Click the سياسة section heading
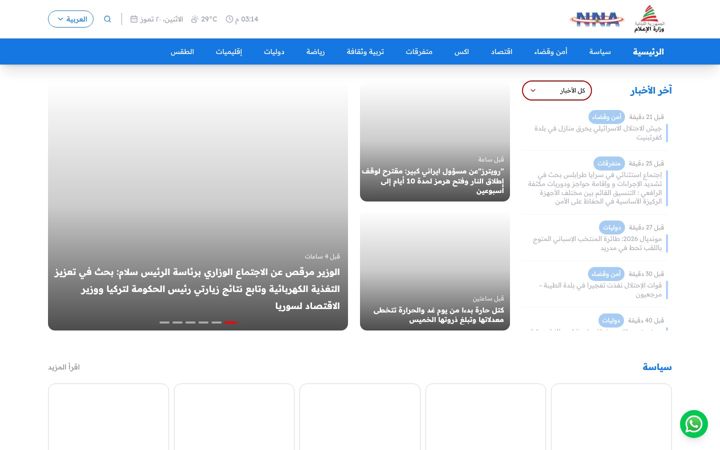The height and width of the screenshot is (450, 720). pos(657,367)
